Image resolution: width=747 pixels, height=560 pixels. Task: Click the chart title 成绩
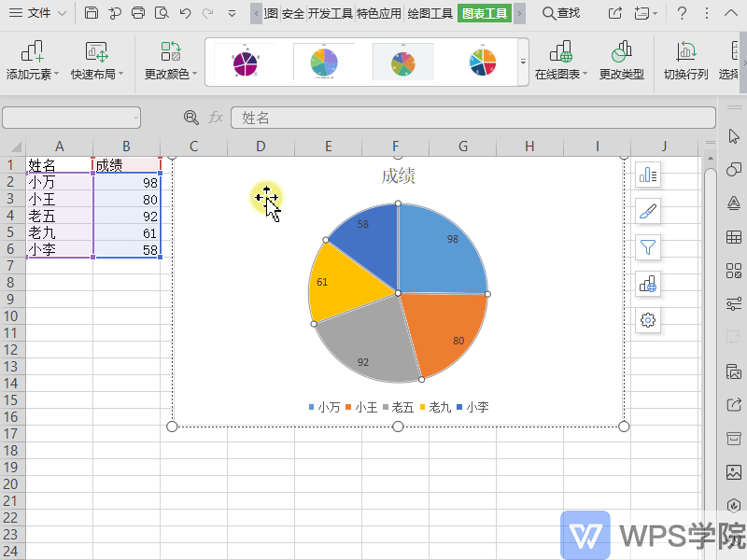point(399,176)
